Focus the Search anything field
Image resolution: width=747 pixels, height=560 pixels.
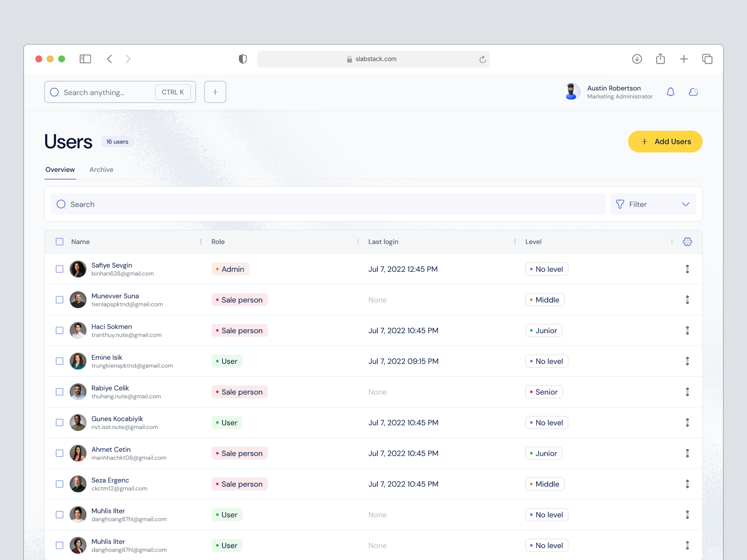pos(120,92)
